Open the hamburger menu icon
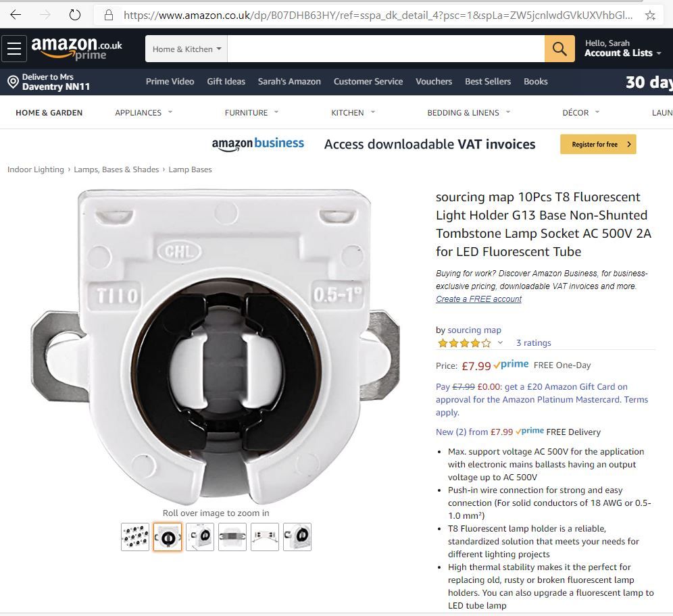 click(x=14, y=49)
